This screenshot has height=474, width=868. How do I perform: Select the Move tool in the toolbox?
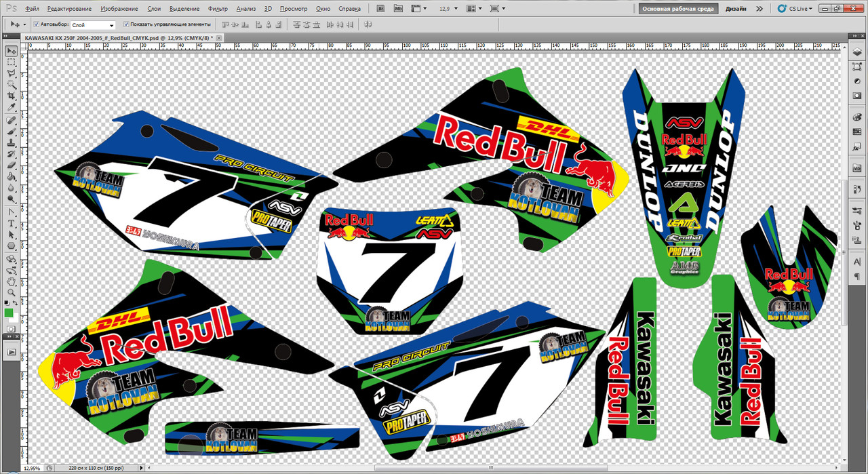click(x=11, y=51)
